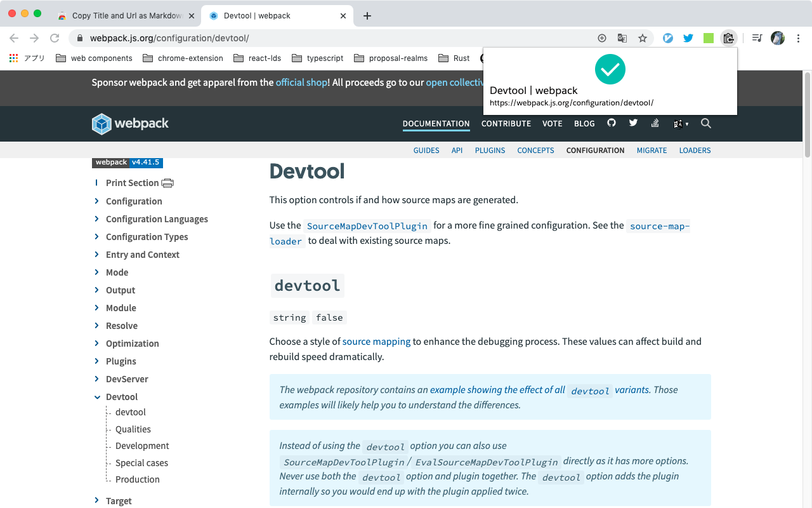Open the DOCUMENTATION nav item
Image resolution: width=812 pixels, height=508 pixels.
pos(436,124)
